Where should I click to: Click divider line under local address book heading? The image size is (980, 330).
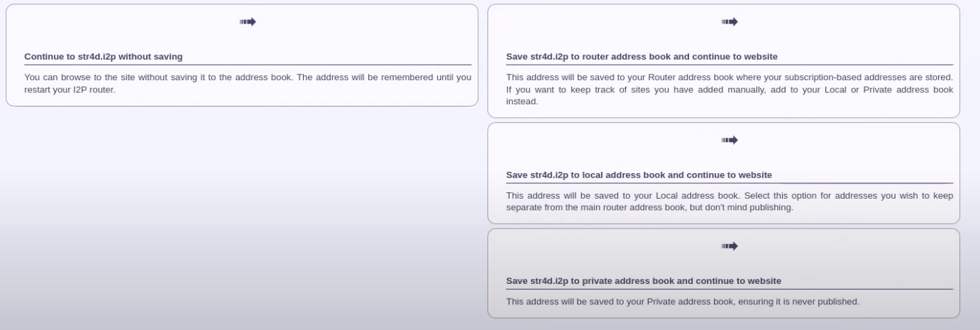(x=730, y=183)
